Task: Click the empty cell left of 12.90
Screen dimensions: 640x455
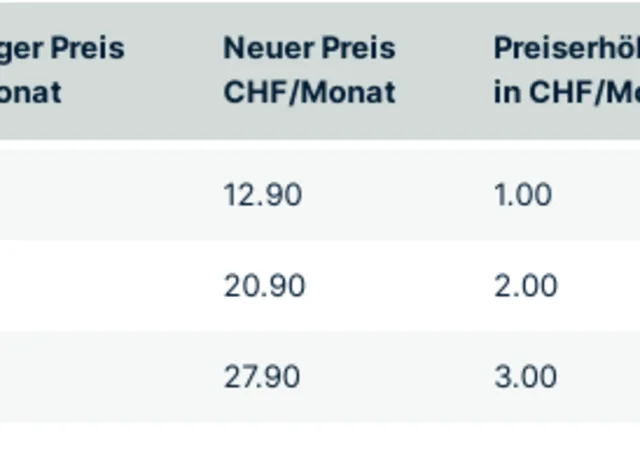Action: click(100, 194)
